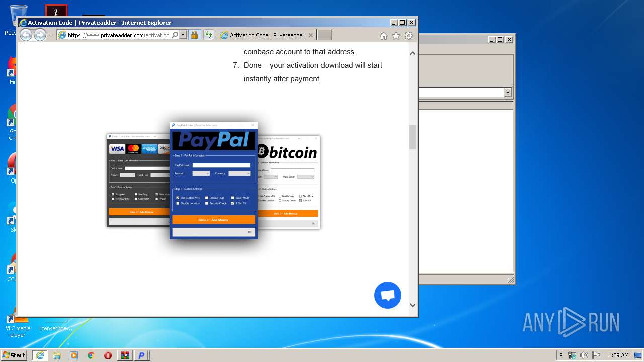Open Internet Explorer from the taskbar
644x362 pixels.
40,355
